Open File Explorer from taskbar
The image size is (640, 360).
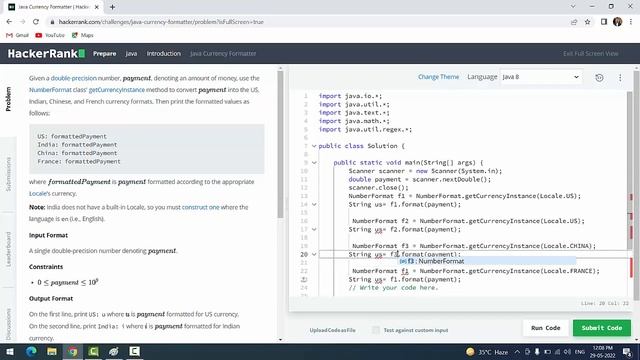tap(52, 351)
